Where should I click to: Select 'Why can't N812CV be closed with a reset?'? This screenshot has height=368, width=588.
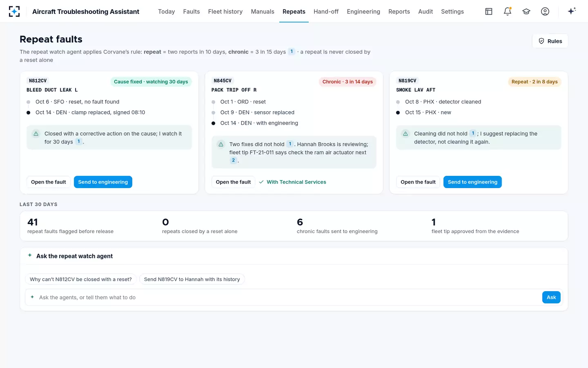coord(81,279)
